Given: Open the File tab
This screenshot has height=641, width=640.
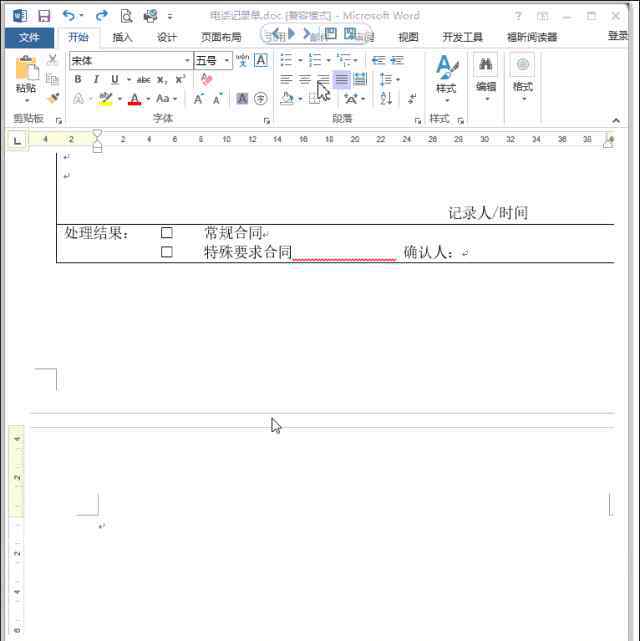Looking at the screenshot, I should 29,38.
